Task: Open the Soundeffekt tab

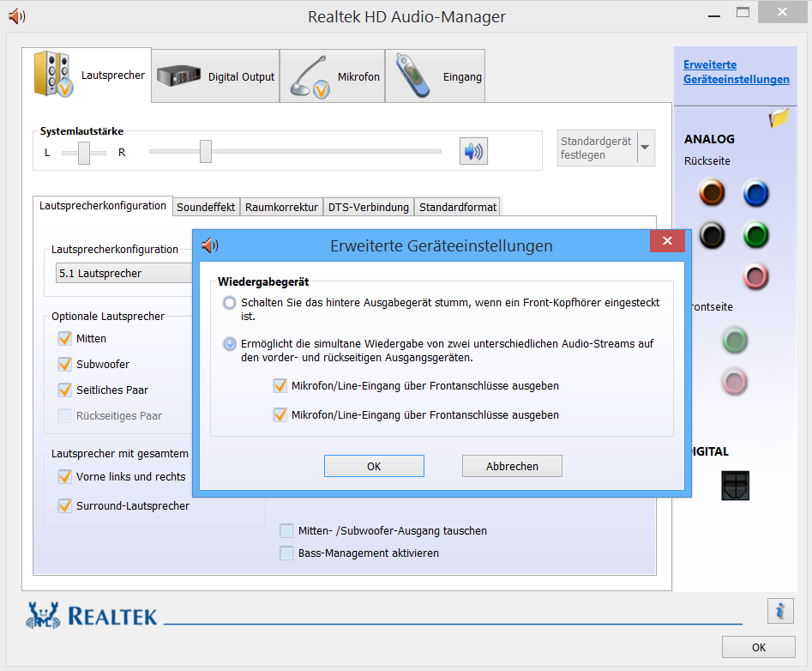Action: click(206, 208)
